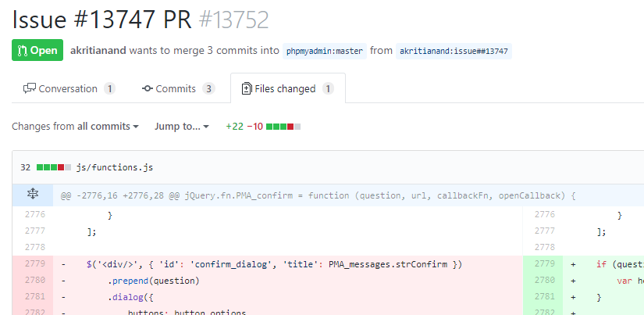Click the diffstat bar next to +22 −10
Viewport: 644px width, 315px height.
[283, 127]
